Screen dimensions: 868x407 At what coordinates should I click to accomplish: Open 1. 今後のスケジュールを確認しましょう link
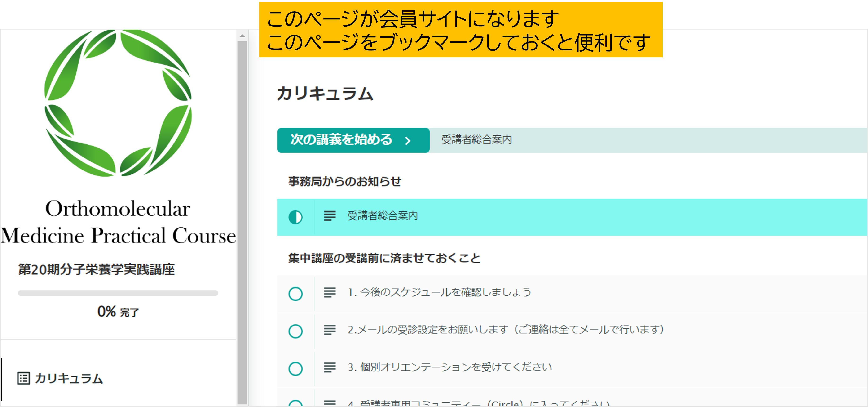[x=439, y=292]
